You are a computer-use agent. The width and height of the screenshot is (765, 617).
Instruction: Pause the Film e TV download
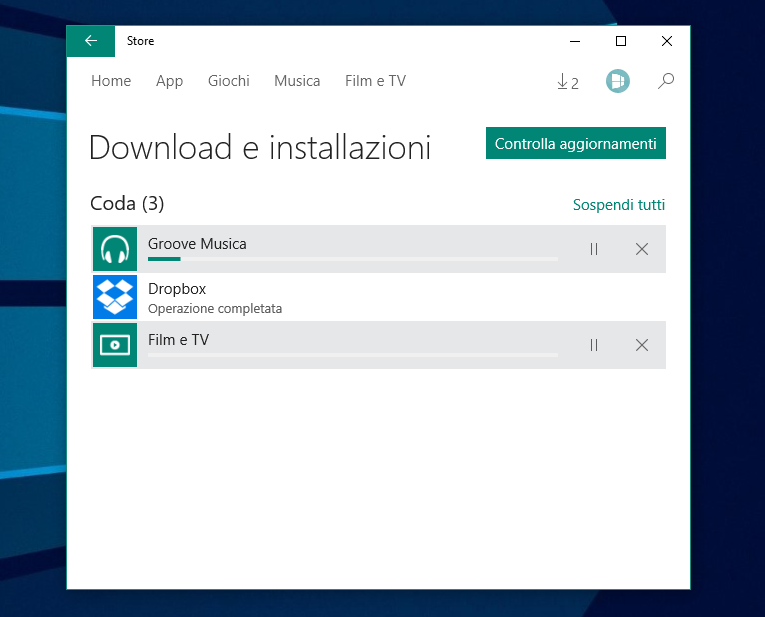594,345
